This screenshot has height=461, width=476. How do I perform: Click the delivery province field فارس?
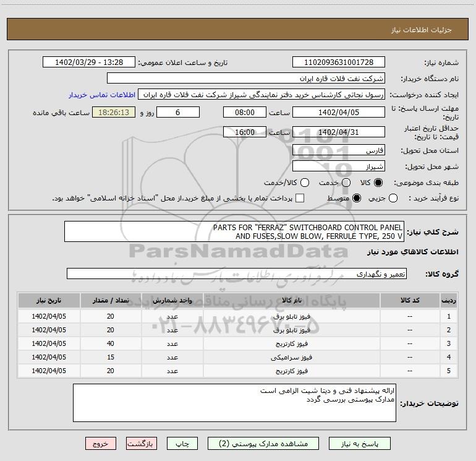click(339, 150)
